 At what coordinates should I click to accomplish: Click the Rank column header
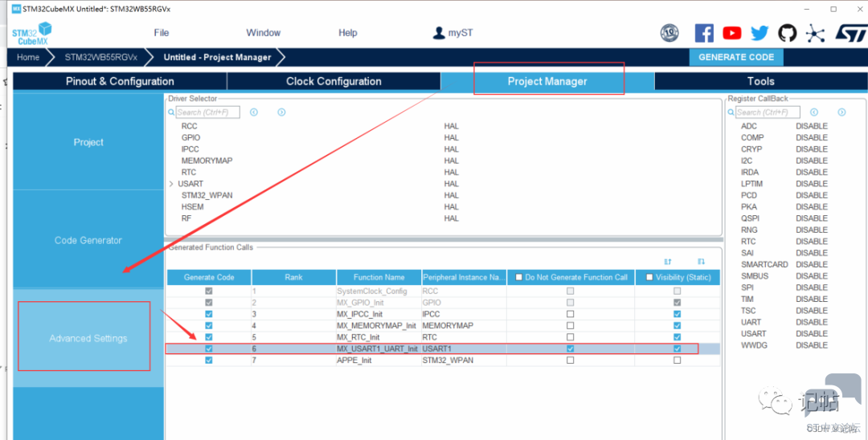(293, 278)
